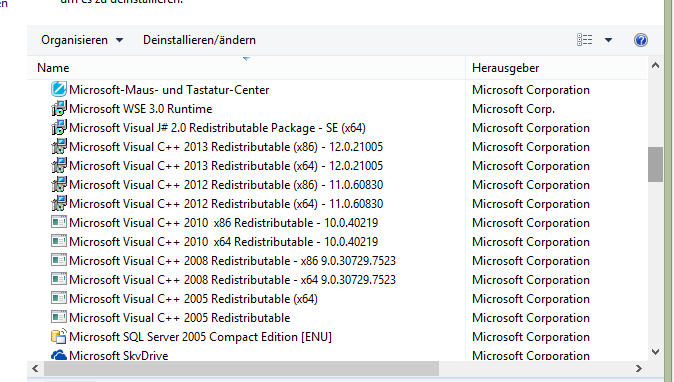674x382 pixels.
Task: Select Microsoft Visual J# 2.0 Redistributable Package text
Action: coord(217,128)
